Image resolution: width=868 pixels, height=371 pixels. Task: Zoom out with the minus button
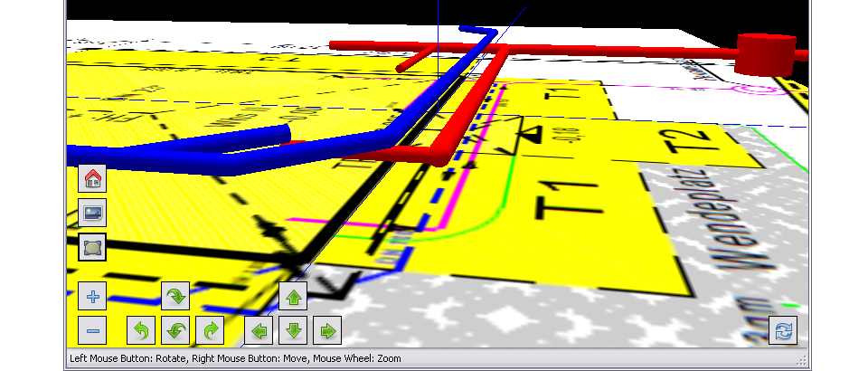[x=92, y=330]
